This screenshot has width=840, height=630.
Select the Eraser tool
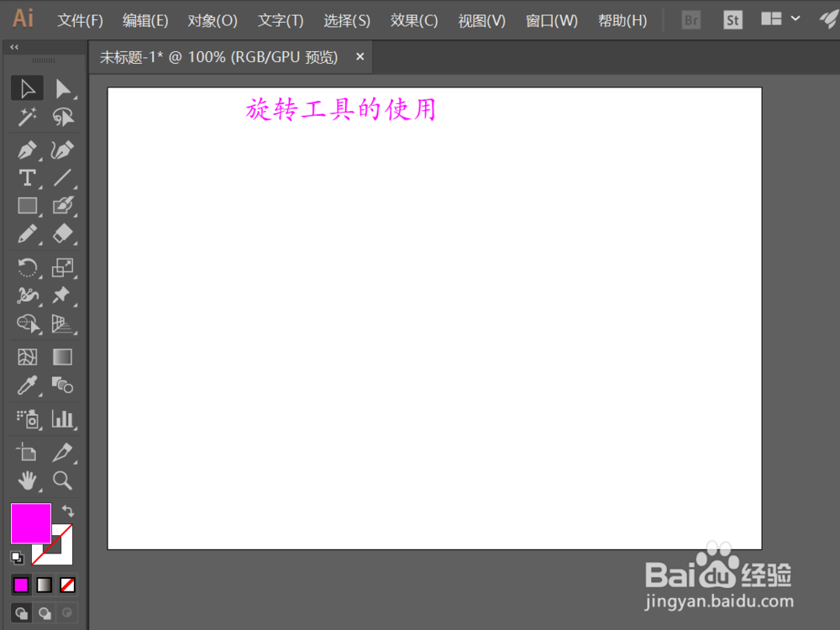(63, 234)
